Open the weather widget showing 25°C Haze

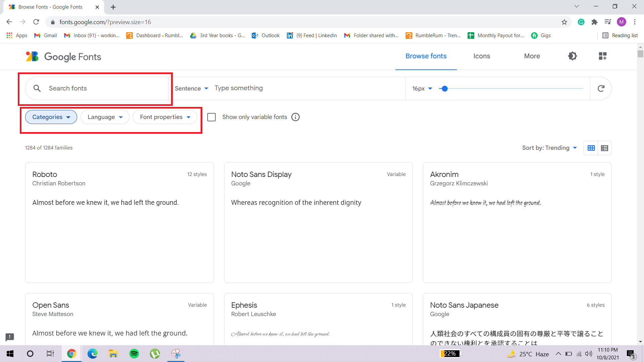point(528,354)
